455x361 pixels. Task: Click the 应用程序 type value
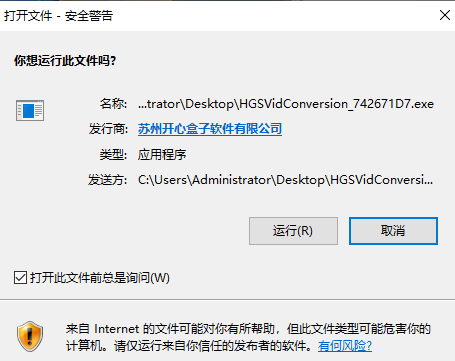pyautogui.click(x=162, y=154)
